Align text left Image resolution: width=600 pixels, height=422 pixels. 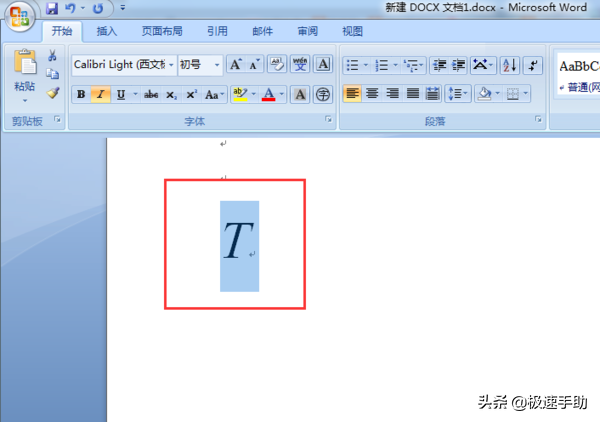pos(352,94)
